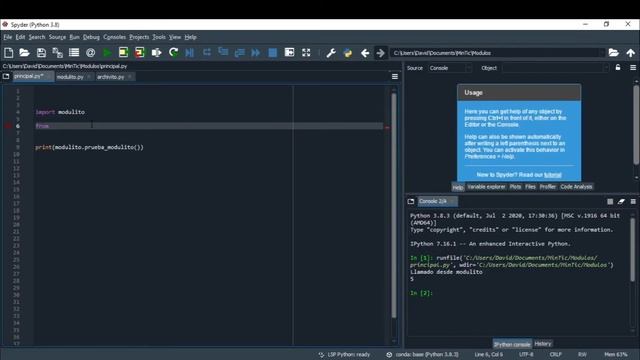Interrupt kernel stop square button
The width and height of the screenshot is (640, 360).
point(610,202)
